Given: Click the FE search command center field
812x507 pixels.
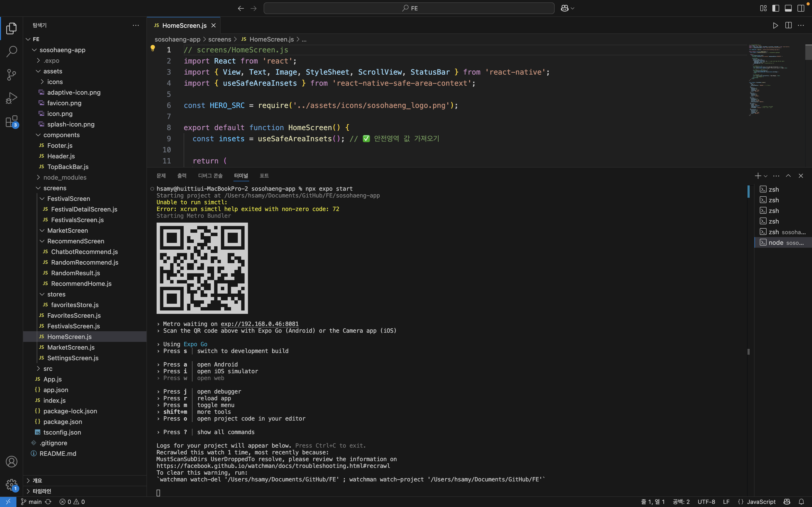Looking at the screenshot, I should point(409,8).
